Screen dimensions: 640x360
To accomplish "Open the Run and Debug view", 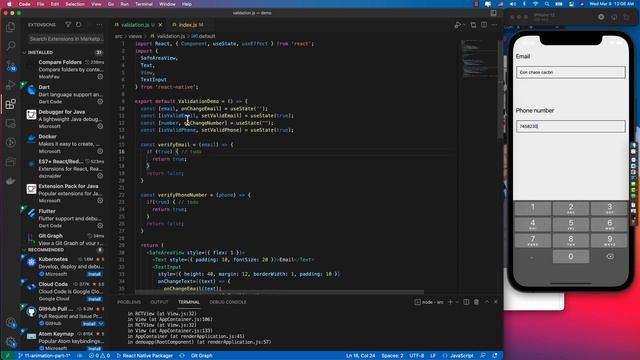I will (x=11, y=84).
